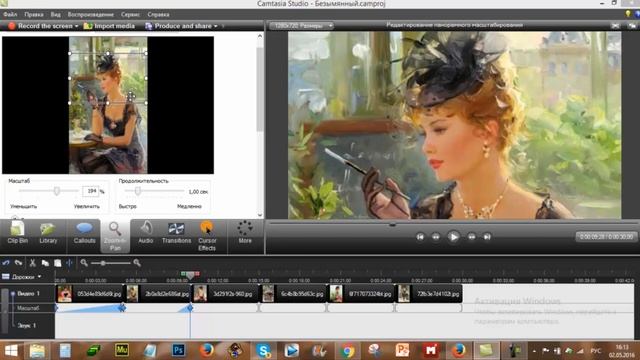640x360 pixels.
Task: Open the Справка menu
Action: 158,14
